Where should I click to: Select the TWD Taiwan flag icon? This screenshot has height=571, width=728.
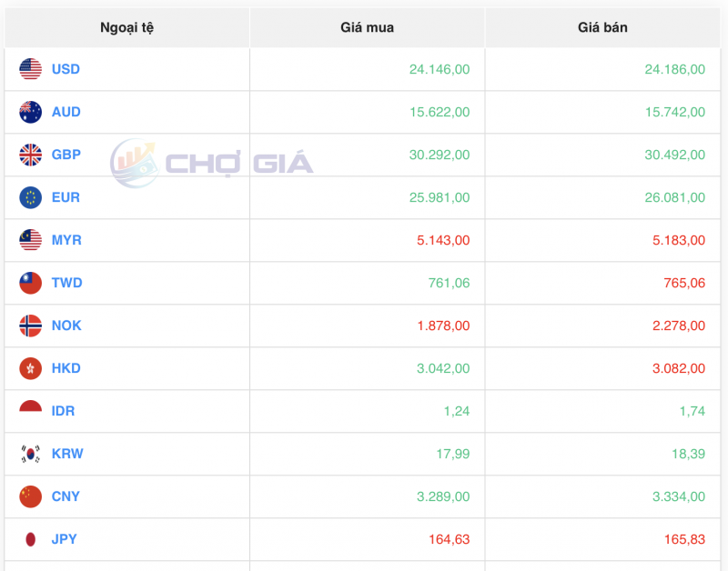tap(28, 283)
